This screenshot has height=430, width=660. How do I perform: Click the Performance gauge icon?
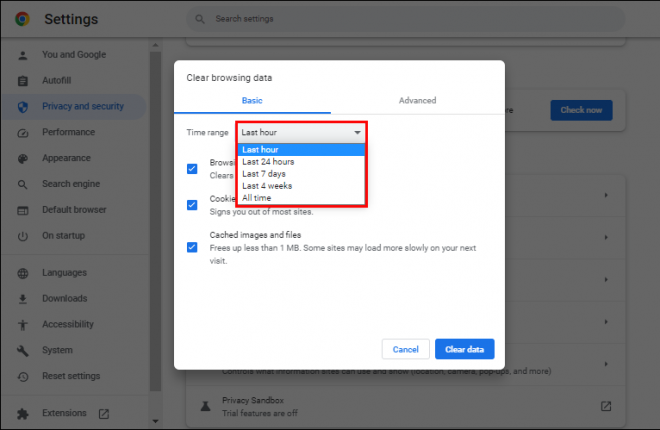tap(22, 132)
